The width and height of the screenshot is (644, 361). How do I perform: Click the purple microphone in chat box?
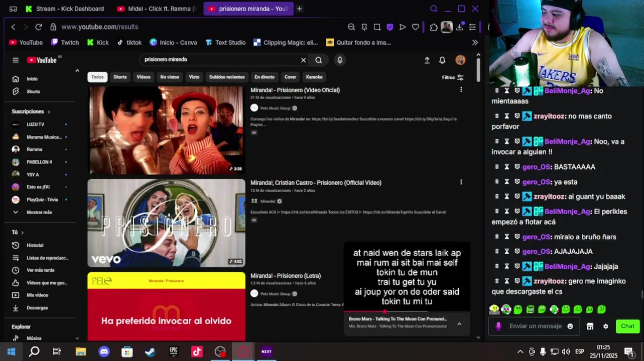498,326
